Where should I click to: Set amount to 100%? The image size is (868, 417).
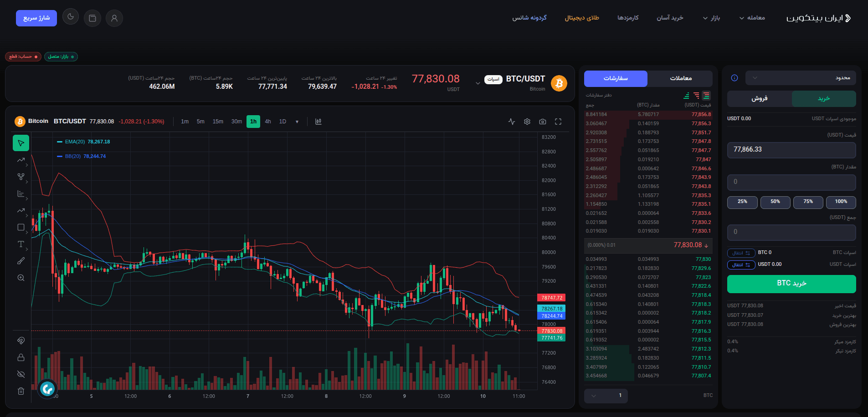(841, 202)
